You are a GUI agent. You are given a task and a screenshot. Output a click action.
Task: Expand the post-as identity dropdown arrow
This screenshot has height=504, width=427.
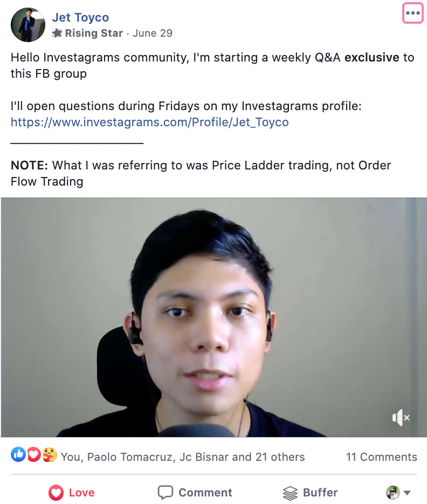click(x=407, y=493)
